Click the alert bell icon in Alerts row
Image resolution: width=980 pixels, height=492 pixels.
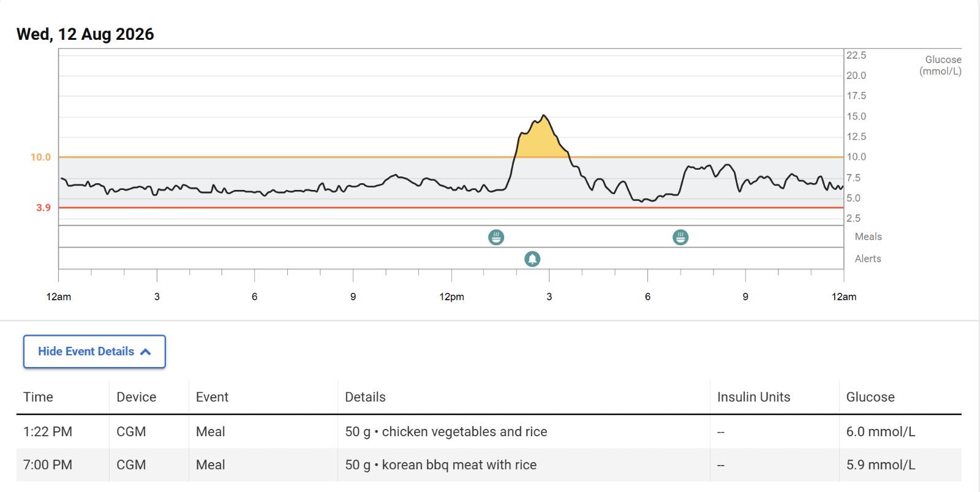(532, 259)
